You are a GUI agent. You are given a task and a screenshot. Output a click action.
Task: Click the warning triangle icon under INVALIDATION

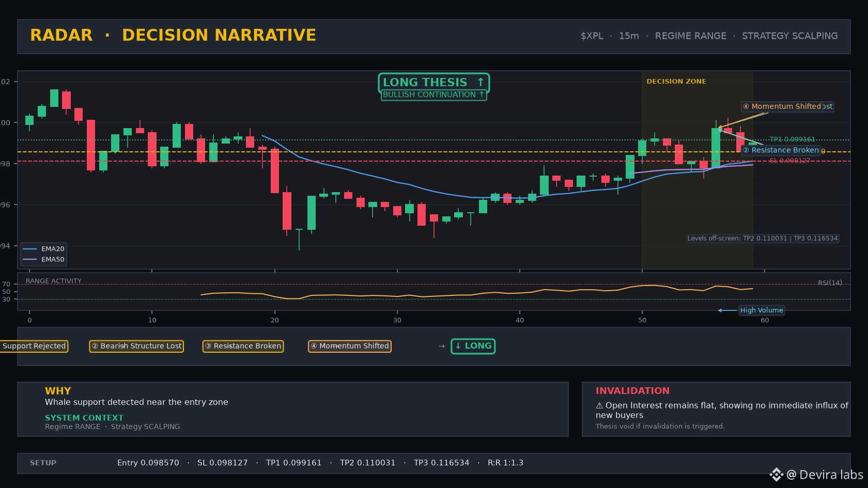[599, 406]
